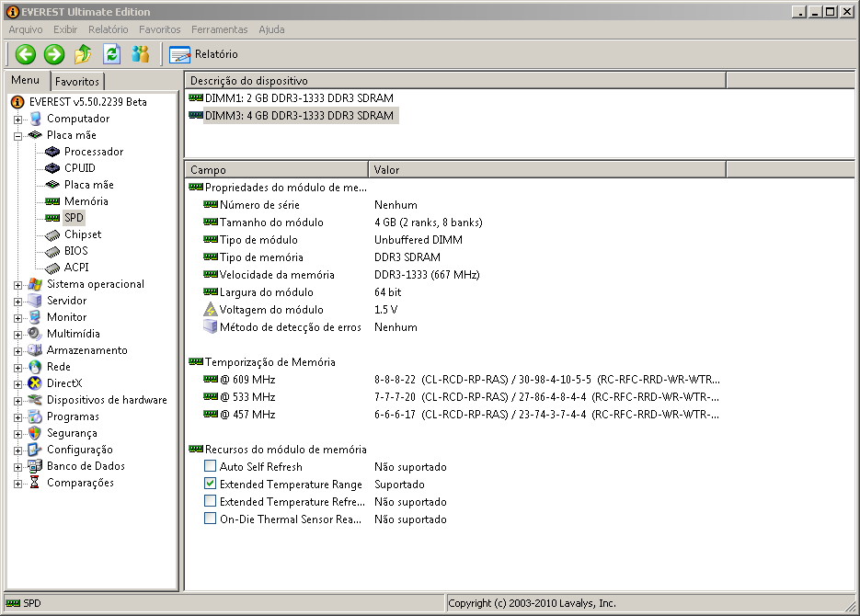Click the Descrição do dispositivo column header

point(454,81)
